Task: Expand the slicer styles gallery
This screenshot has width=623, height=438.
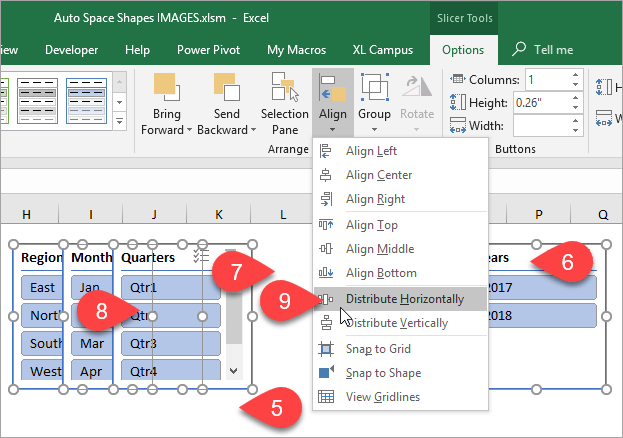Action: coord(120,121)
